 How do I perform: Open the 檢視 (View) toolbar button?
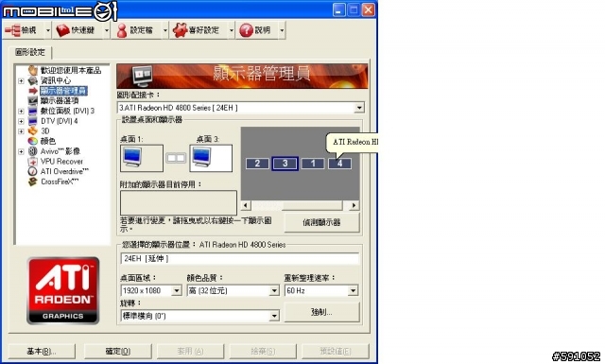click(x=24, y=30)
